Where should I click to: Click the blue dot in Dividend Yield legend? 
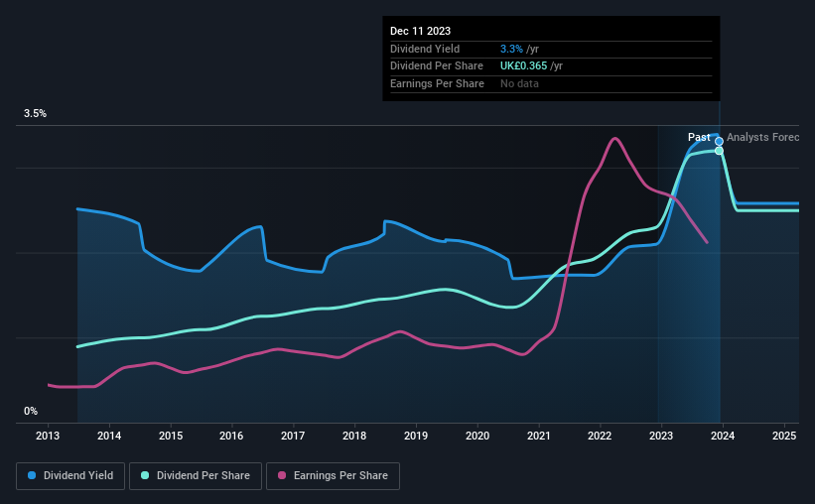pyautogui.click(x=32, y=476)
